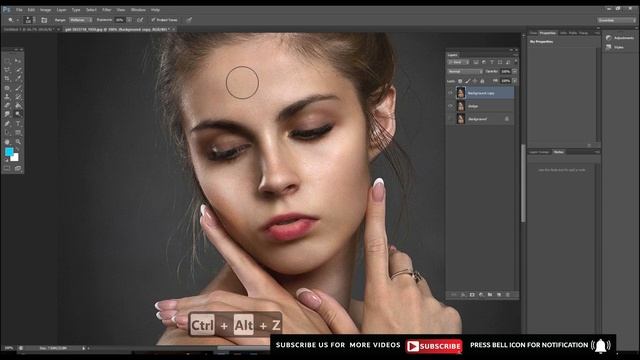Switch to the Notes panel tab

click(558, 152)
